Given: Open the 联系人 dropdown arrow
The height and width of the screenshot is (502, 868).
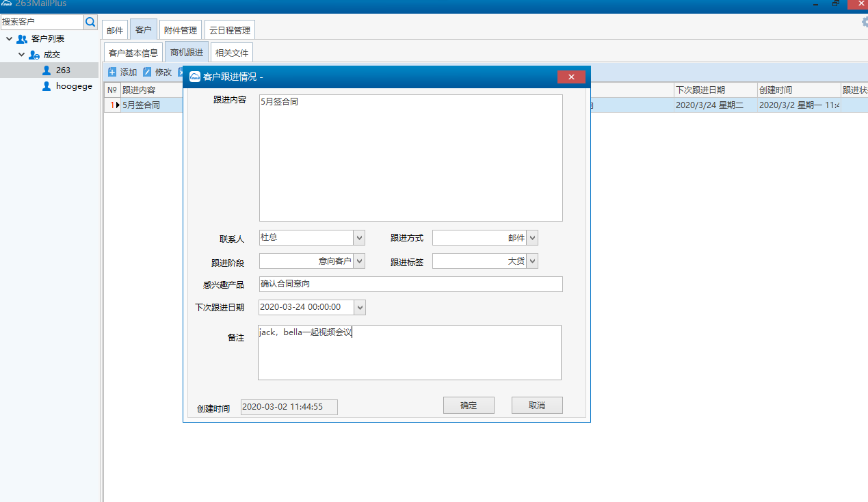Looking at the screenshot, I should [359, 238].
